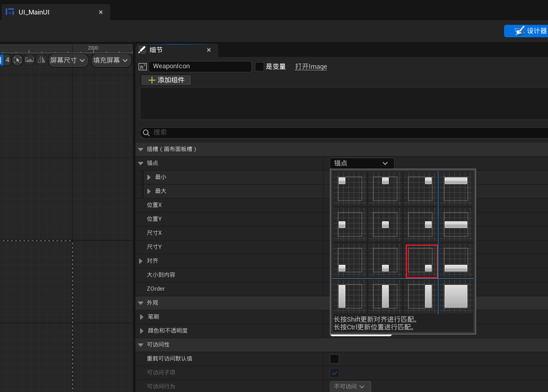Click the image widget type icon beside WeaponIcon
Image resolution: width=548 pixels, height=392 pixels.
[143, 66]
